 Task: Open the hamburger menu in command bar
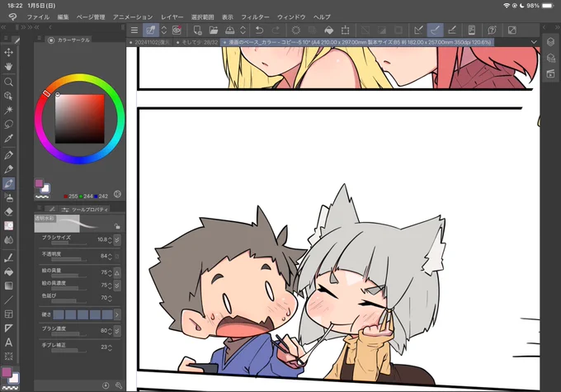(x=134, y=31)
